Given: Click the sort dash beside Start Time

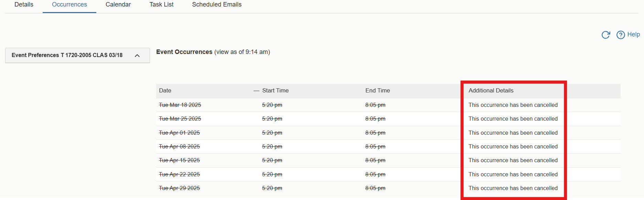Looking at the screenshot, I should tap(256, 91).
